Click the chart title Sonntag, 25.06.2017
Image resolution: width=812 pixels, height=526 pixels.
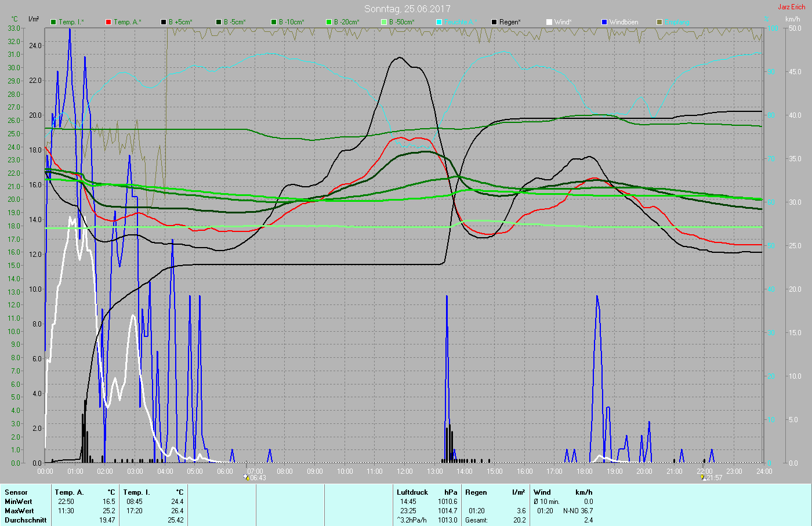pos(407,9)
